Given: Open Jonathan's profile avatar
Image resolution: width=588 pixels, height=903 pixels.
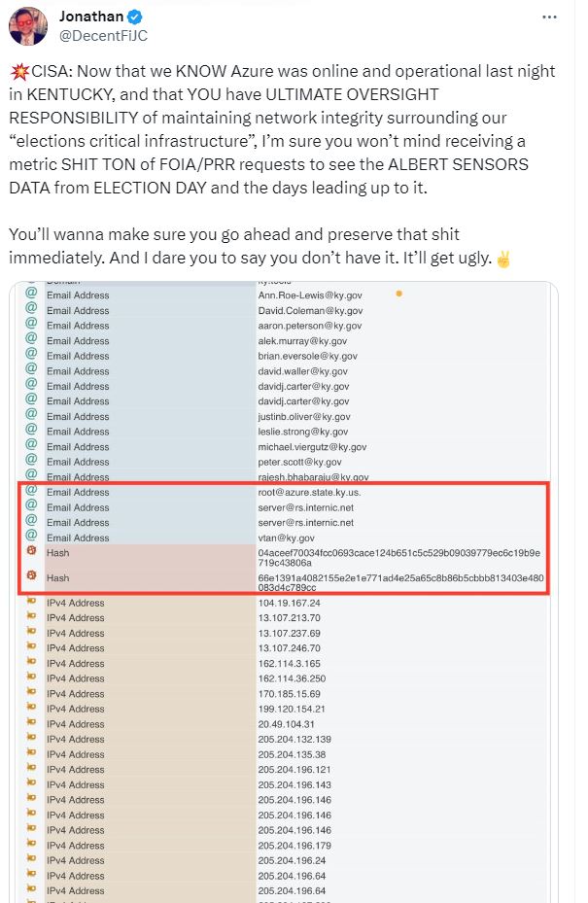Looking at the screenshot, I should point(27,26).
